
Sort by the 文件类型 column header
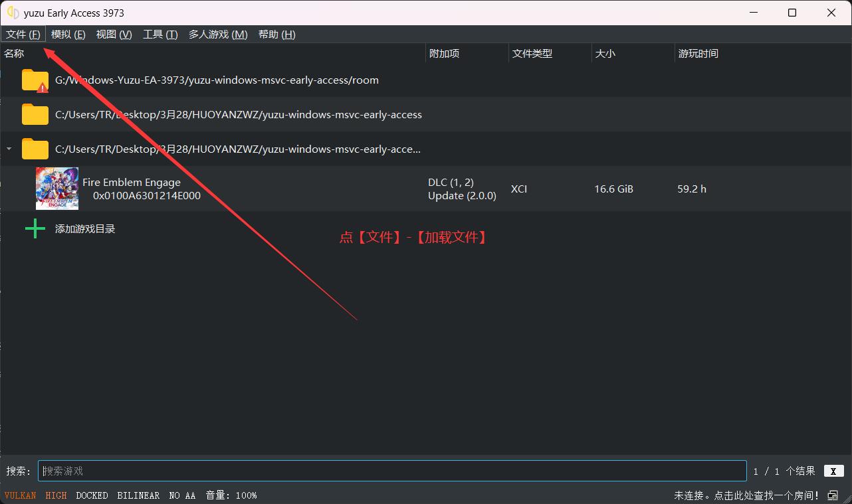[550, 54]
